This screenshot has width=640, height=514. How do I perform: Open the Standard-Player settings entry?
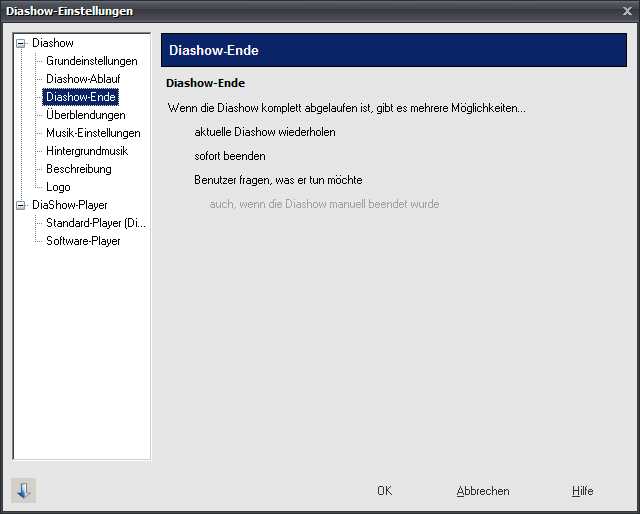click(x=96, y=223)
